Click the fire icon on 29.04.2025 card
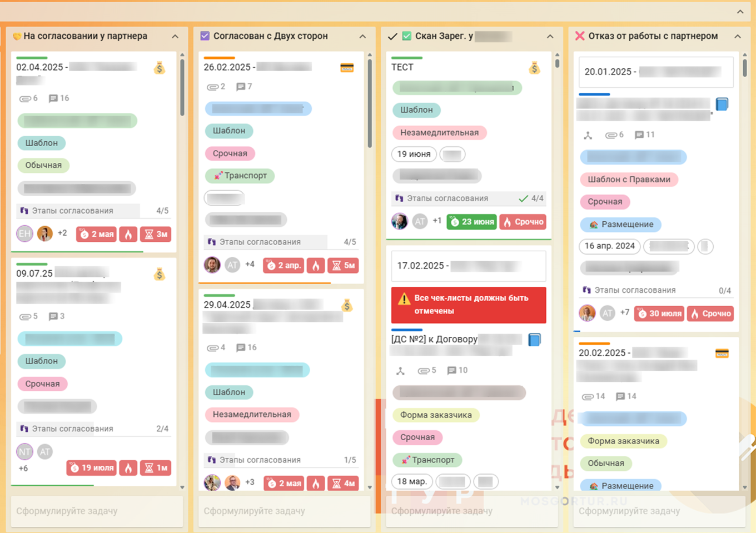The width and height of the screenshot is (756, 533). pos(316,483)
